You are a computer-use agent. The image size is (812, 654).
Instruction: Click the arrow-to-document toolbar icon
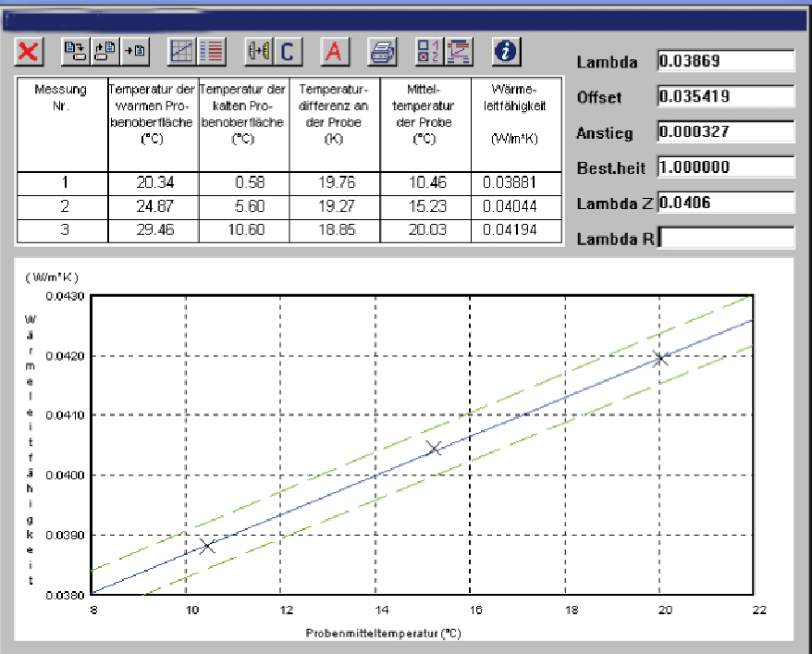(136, 52)
